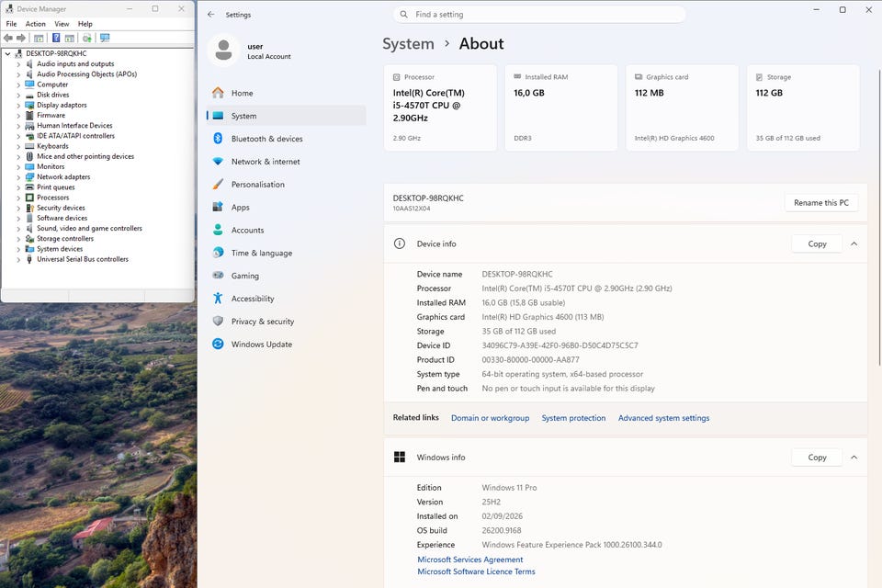
Task: Open Domain or workgroup link
Action: (490, 418)
